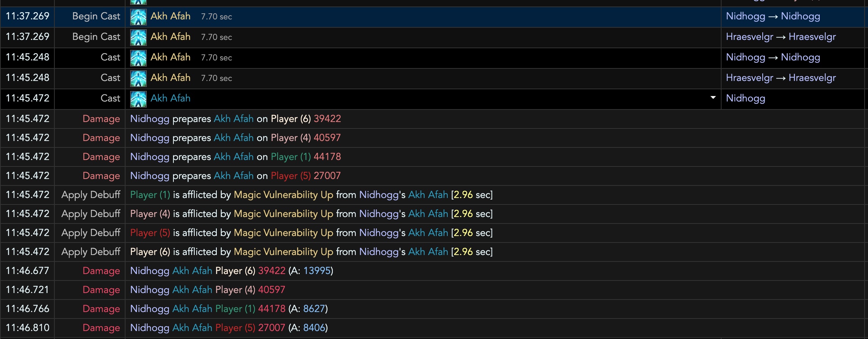Click absorbed value 13995 in 11:46.677 row
This screenshot has width=868, height=339.
(317, 271)
